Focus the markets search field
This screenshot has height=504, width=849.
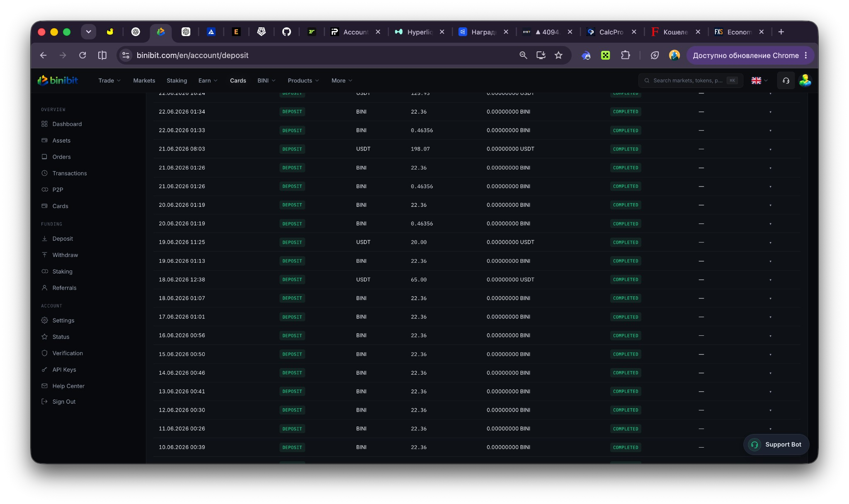(x=691, y=80)
